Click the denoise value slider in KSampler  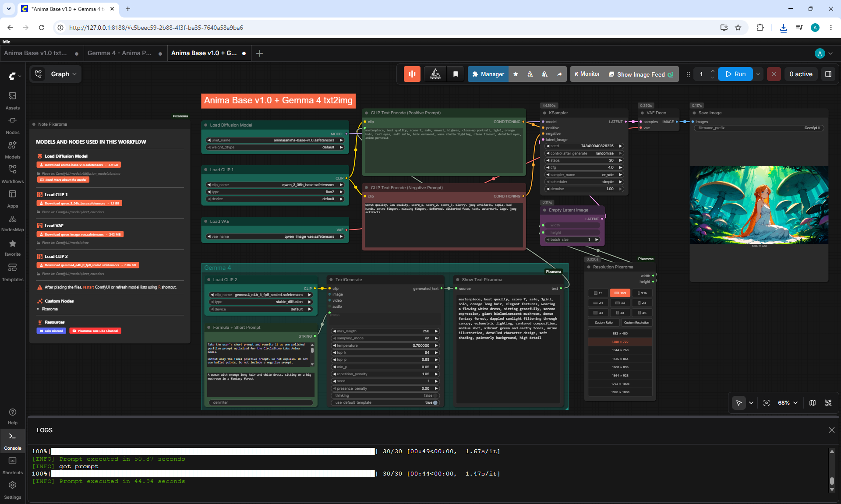[584, 189]
